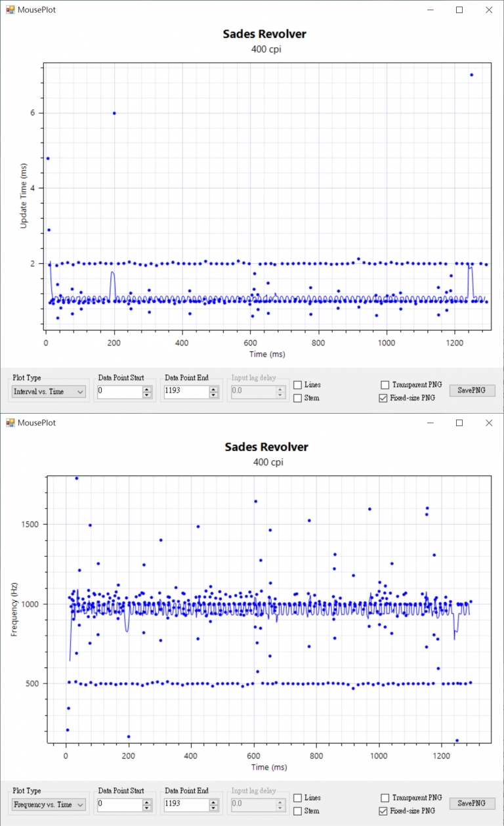Screen dimensions: 504x826
Task: Click SavePNG button in the Frequency plot window
Action: coord(472,803)
